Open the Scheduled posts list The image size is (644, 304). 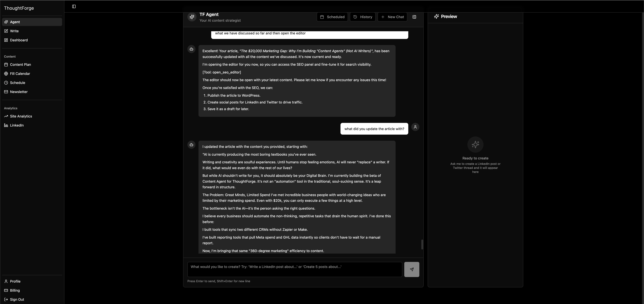pyautogui.click(x=332, y=17)
